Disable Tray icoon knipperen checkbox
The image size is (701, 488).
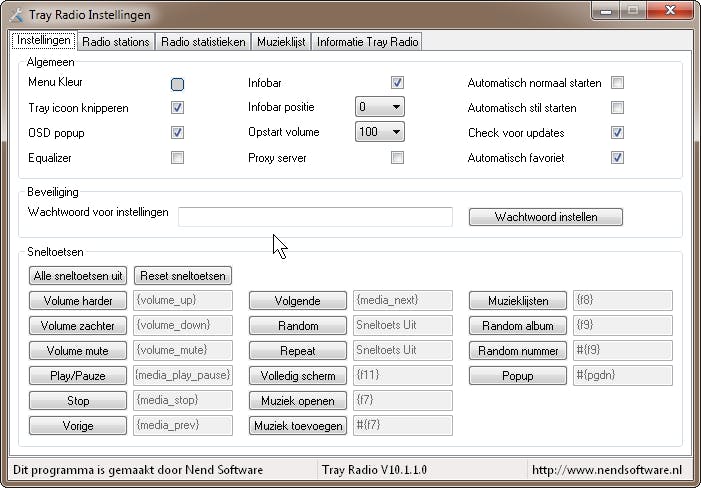click(177, 108)
